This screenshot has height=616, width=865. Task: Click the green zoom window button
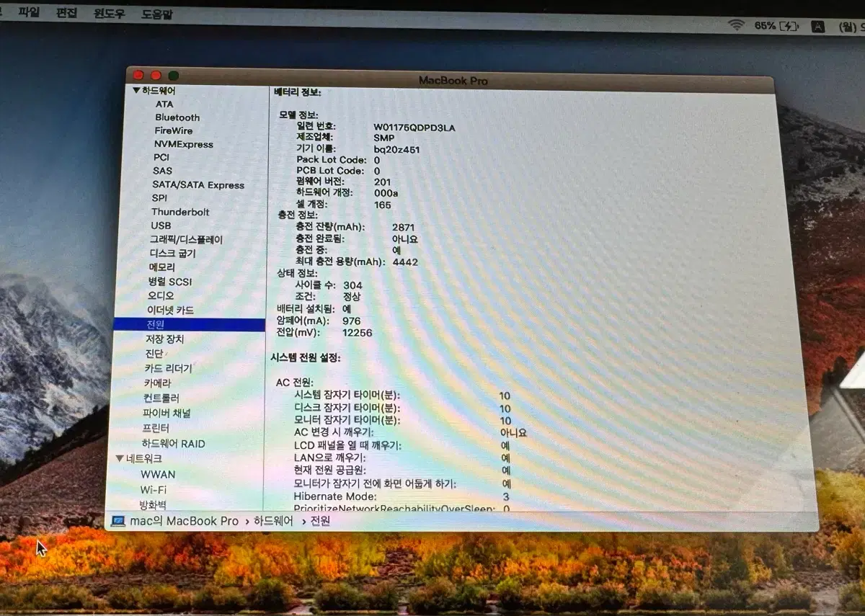pyautogui.click(x=173, y=76)
